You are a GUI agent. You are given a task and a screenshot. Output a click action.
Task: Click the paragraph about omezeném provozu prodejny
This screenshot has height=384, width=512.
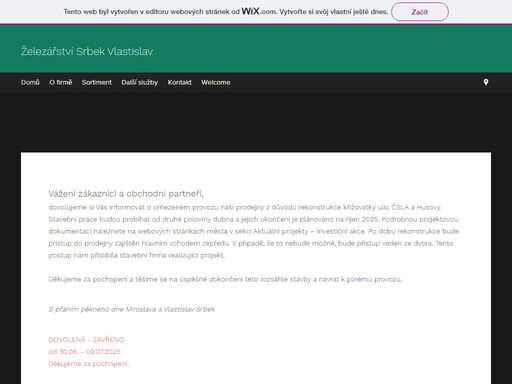coord(254,231)
